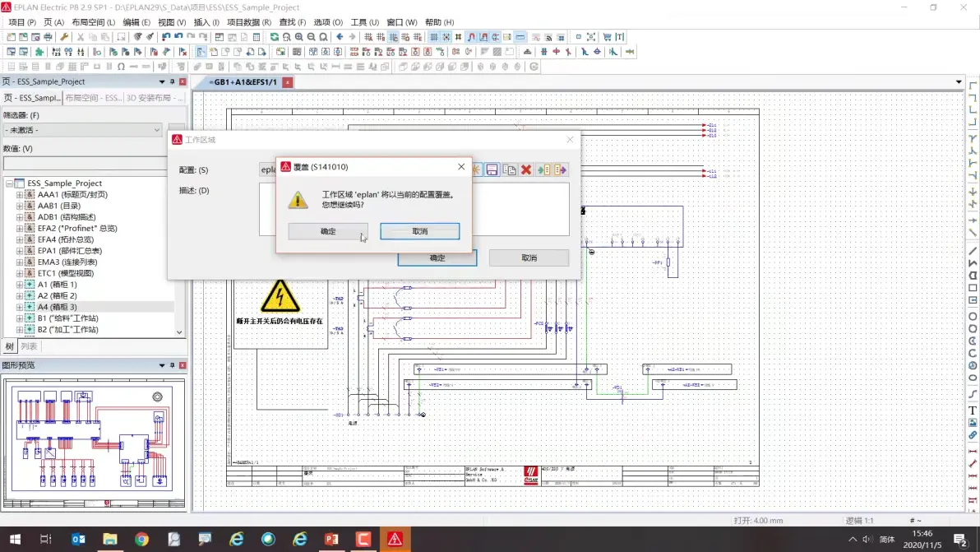Click the Omega symbol icon in third toolbar
The width and height of the screenshot is (980, 552).
pyautogui.click(x=121, y=67)
